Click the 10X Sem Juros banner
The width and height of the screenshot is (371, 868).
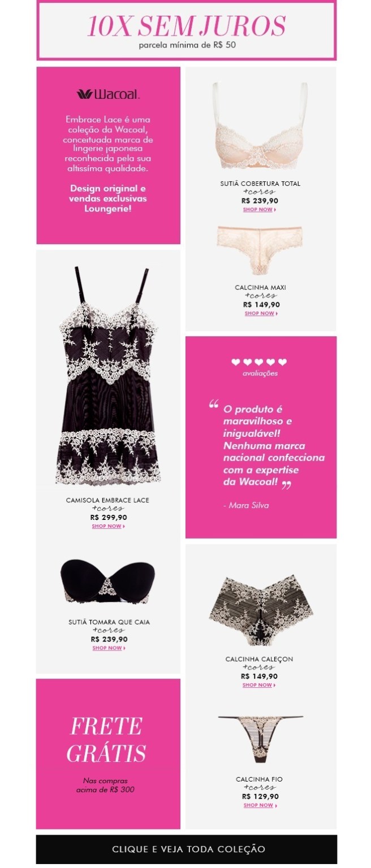pos(186,30)
